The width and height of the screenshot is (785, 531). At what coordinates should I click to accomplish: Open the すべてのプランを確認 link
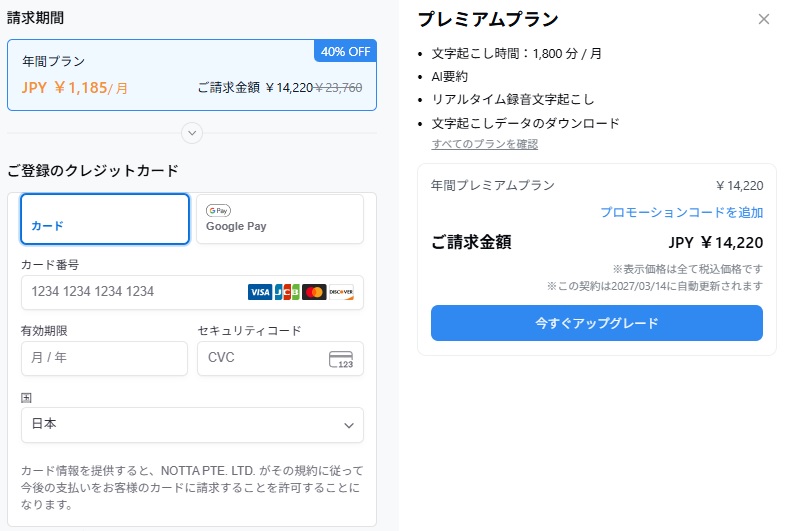click(484, 144)
